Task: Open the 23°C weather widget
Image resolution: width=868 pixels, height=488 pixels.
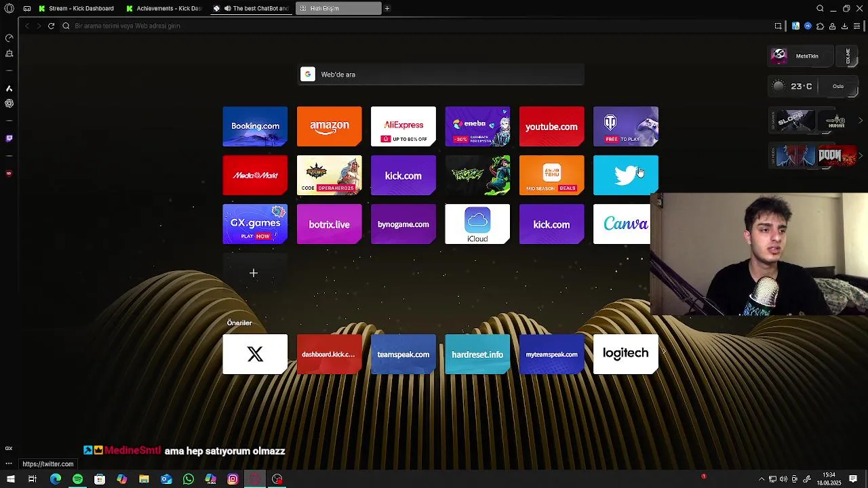Action: 793,86
